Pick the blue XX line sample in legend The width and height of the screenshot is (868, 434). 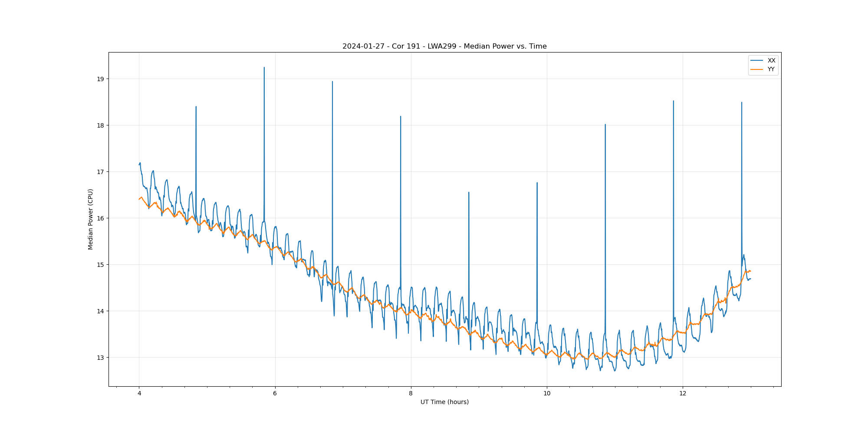coord(756,61)
